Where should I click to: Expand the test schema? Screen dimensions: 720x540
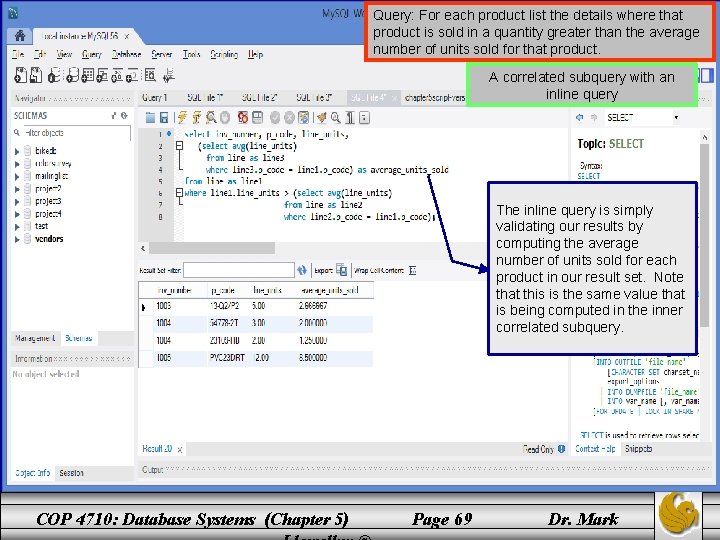point(17,227)
